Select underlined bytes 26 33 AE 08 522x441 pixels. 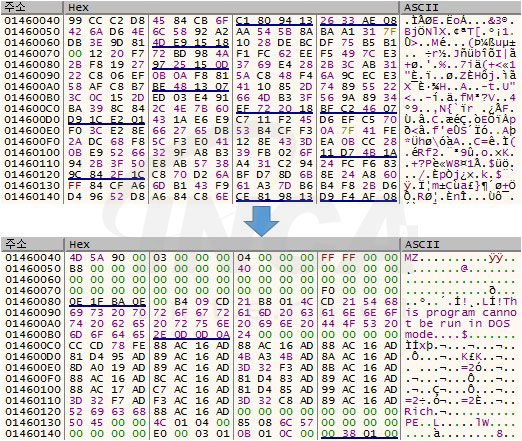tap(358, 21)
